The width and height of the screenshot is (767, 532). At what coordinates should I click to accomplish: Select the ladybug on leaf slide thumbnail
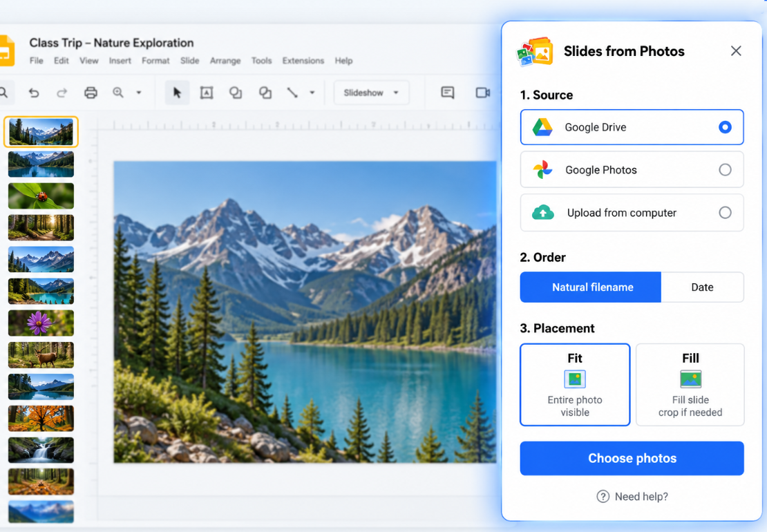coord(41,196)
